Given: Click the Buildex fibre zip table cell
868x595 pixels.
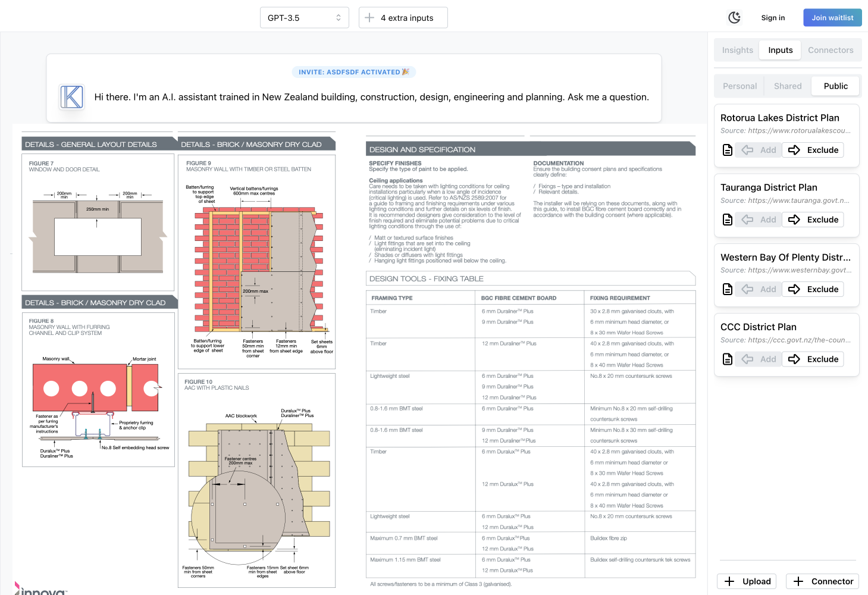Looking at the screenshot, I should pyautogui.click(x=608, y=538).
